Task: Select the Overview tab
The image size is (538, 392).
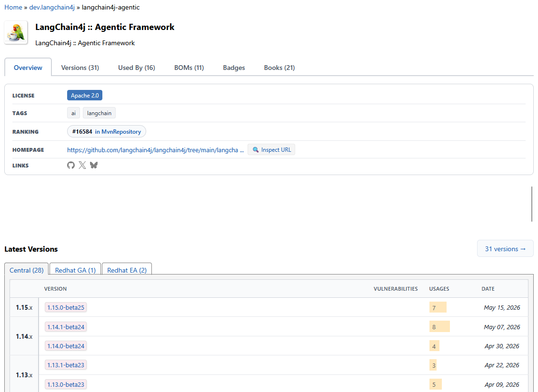Action: (x=28, y=68)
